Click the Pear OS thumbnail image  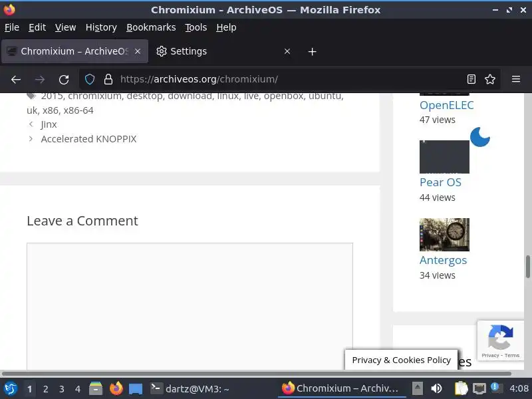(444, 157)
